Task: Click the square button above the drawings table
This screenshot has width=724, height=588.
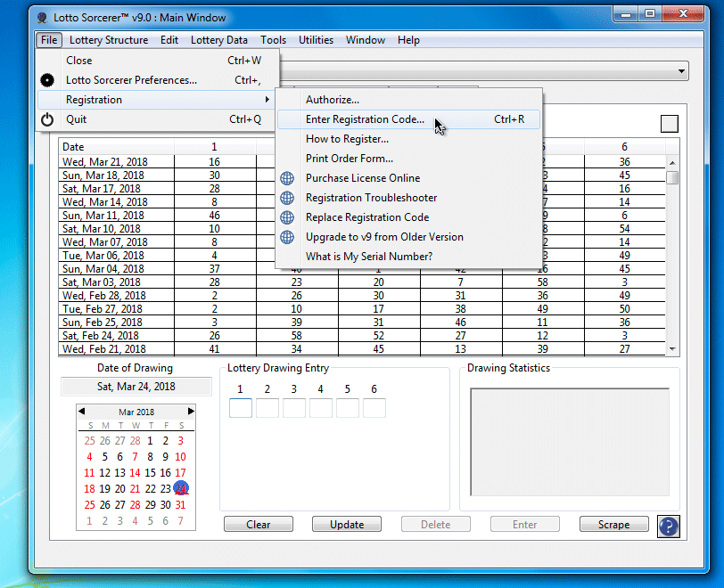Action: (x=669, y=124)
